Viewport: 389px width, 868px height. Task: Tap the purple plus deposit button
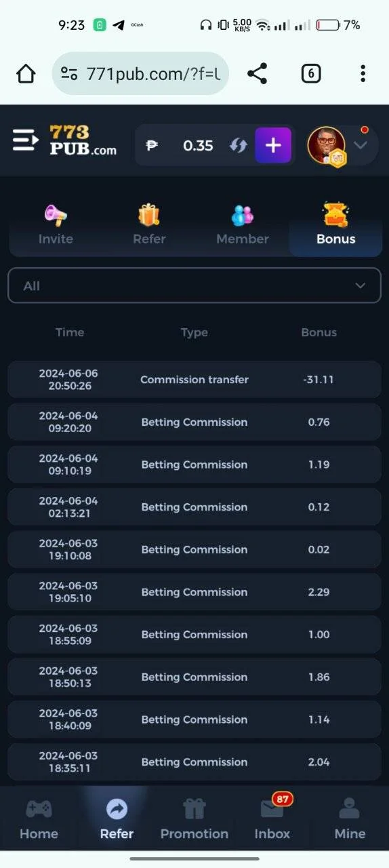point(273,145)
